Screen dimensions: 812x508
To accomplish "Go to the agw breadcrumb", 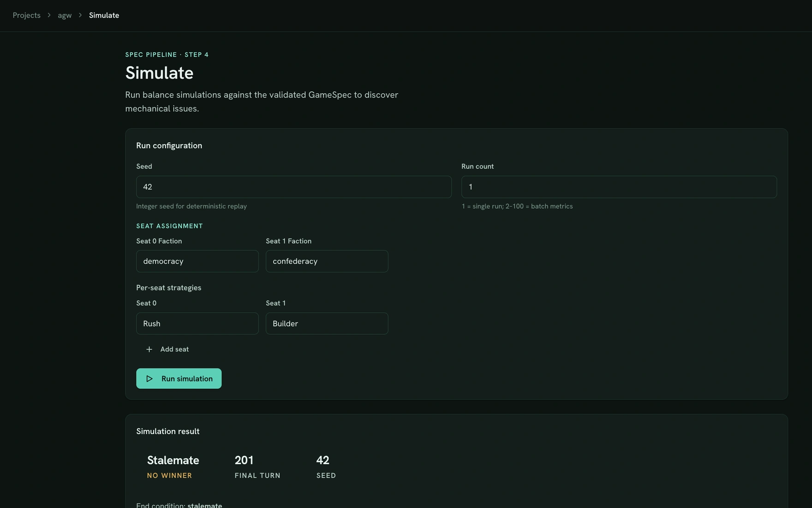I will [65, 15].
